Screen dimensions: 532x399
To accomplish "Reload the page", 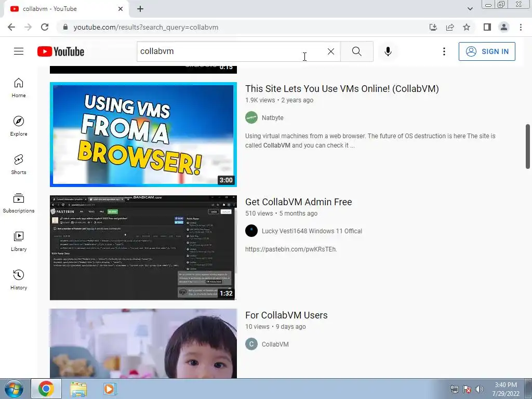I will (x=45, y=27).
